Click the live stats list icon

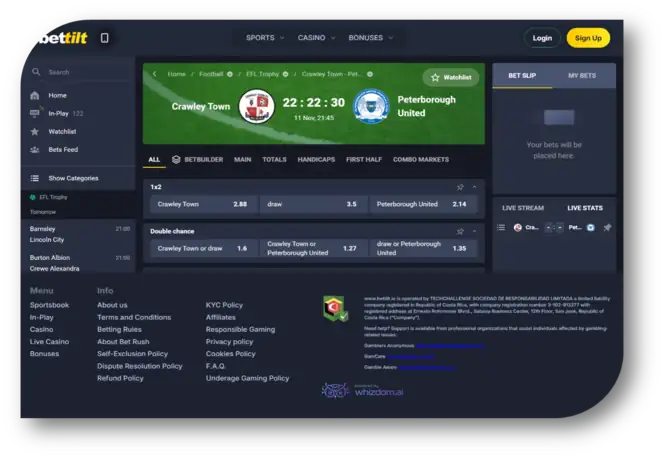(x=501, y=228)
